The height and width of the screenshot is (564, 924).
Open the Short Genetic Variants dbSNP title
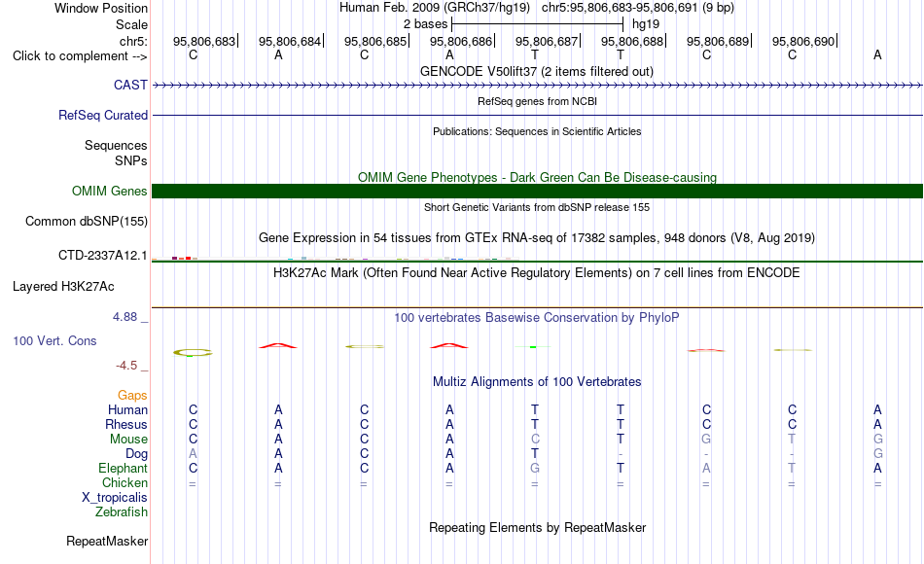[537, 207]
